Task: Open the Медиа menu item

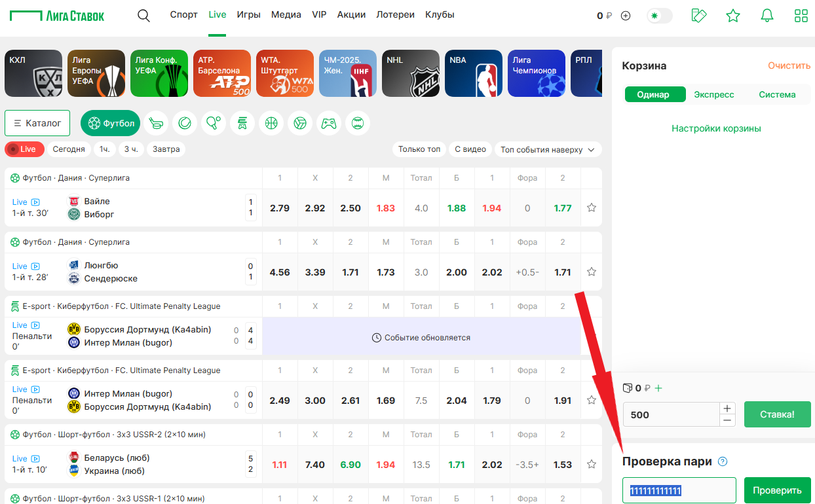Action: [286, 14]
